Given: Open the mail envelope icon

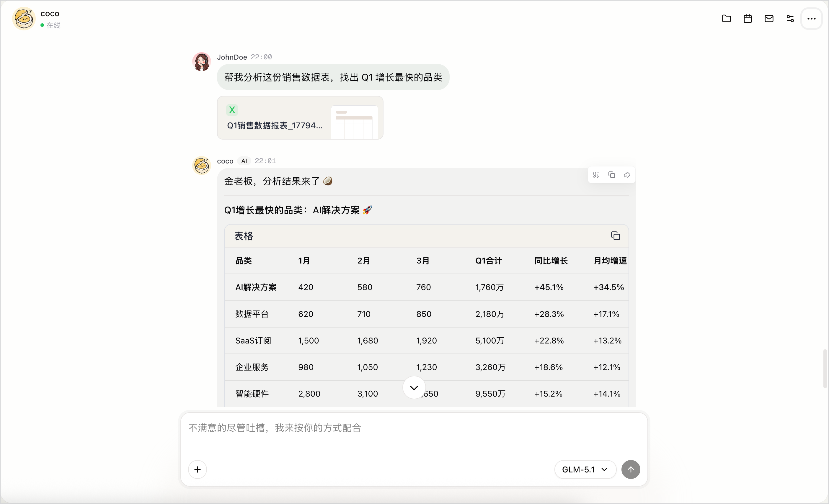Looking at the screenshot, I should 769,19.
